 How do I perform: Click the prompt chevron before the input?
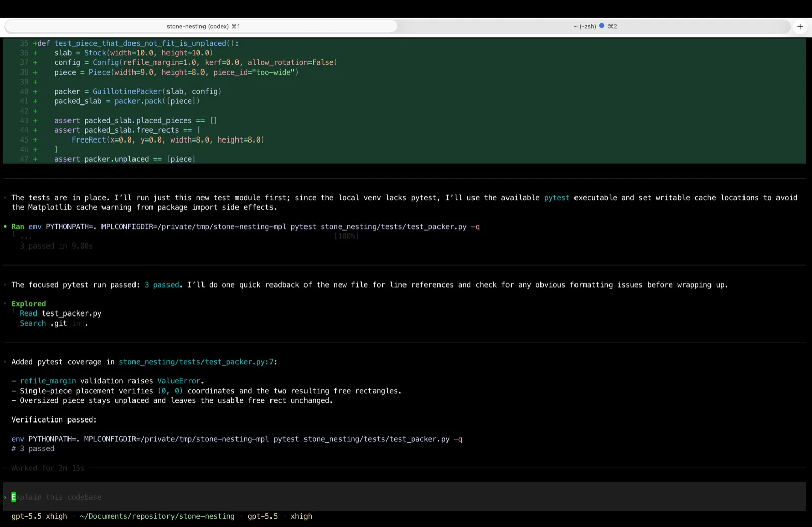click(5, 497)
